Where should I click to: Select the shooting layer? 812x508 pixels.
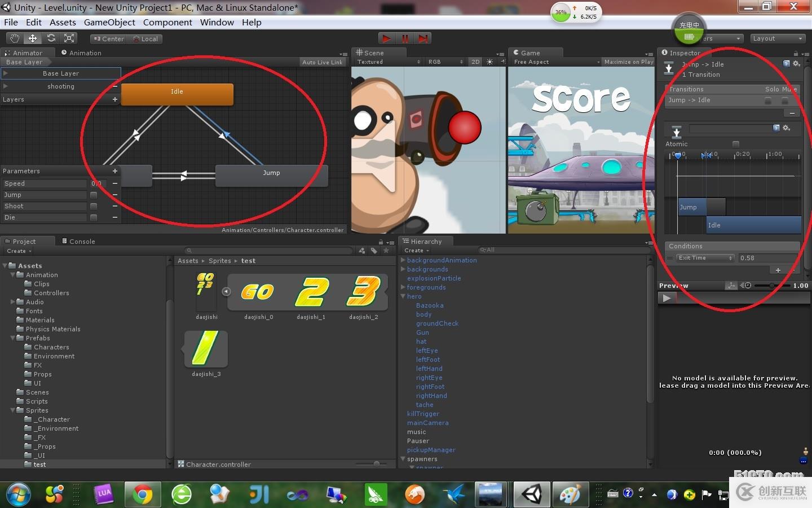[x=60, y=86]
